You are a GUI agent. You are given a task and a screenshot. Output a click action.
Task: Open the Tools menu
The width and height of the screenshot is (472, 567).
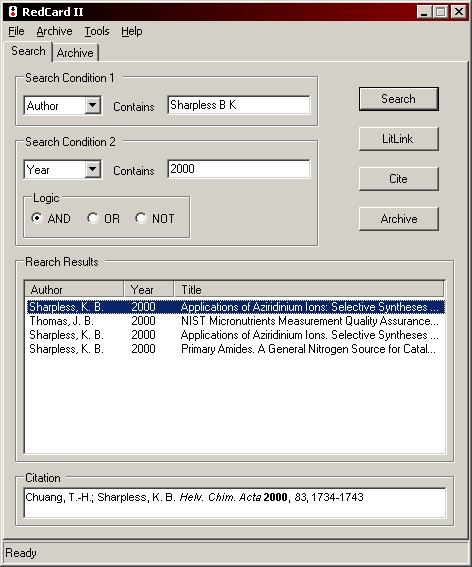[97, 31]
